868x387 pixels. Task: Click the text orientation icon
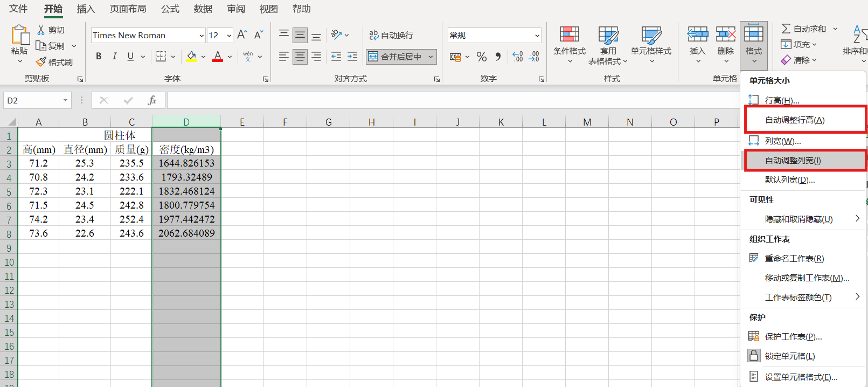[336, 34]
